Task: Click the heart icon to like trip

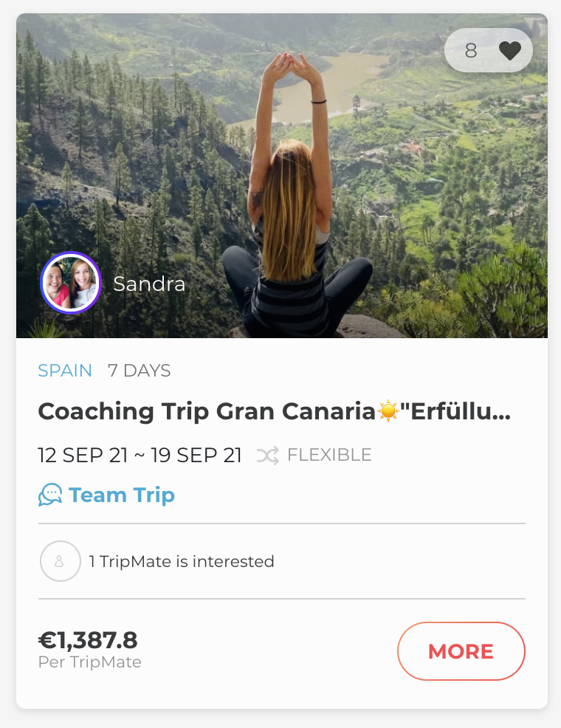Action: pos(509,51)
